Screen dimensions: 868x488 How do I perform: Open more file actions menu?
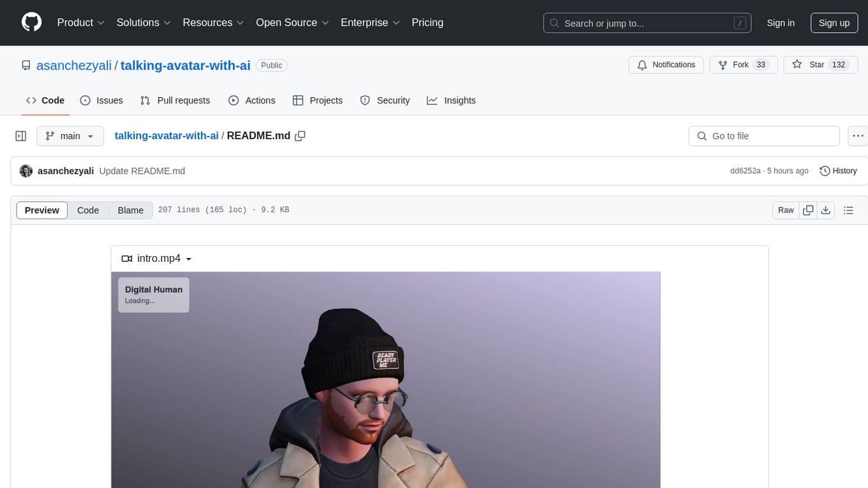[858, 136]
